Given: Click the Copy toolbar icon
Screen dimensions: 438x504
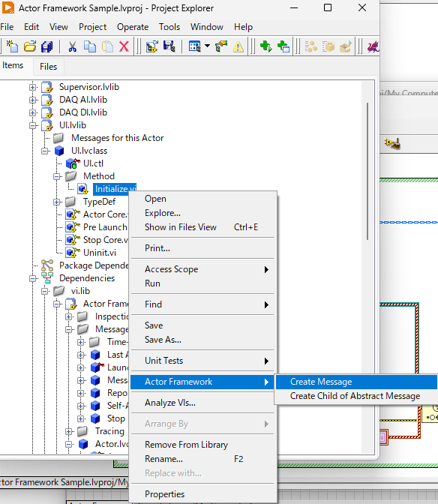Looking at the screenshot, I should point(90,46).
